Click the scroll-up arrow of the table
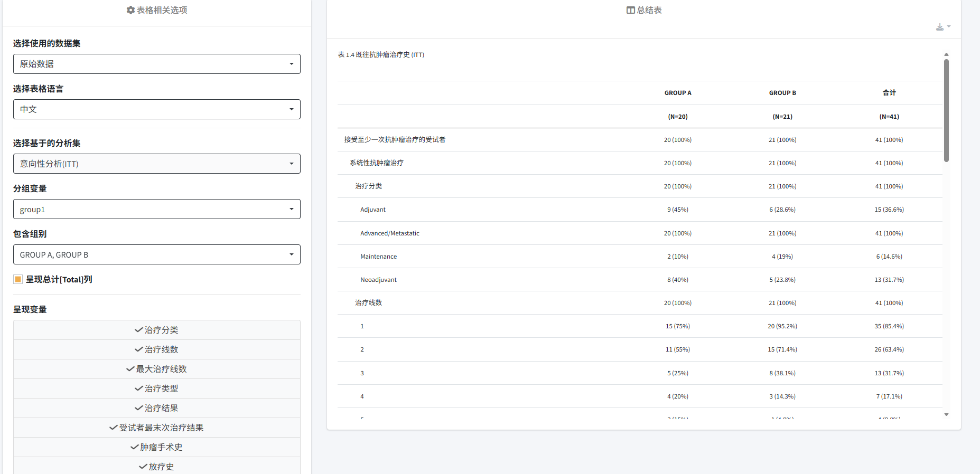 (x=946, y=54)
